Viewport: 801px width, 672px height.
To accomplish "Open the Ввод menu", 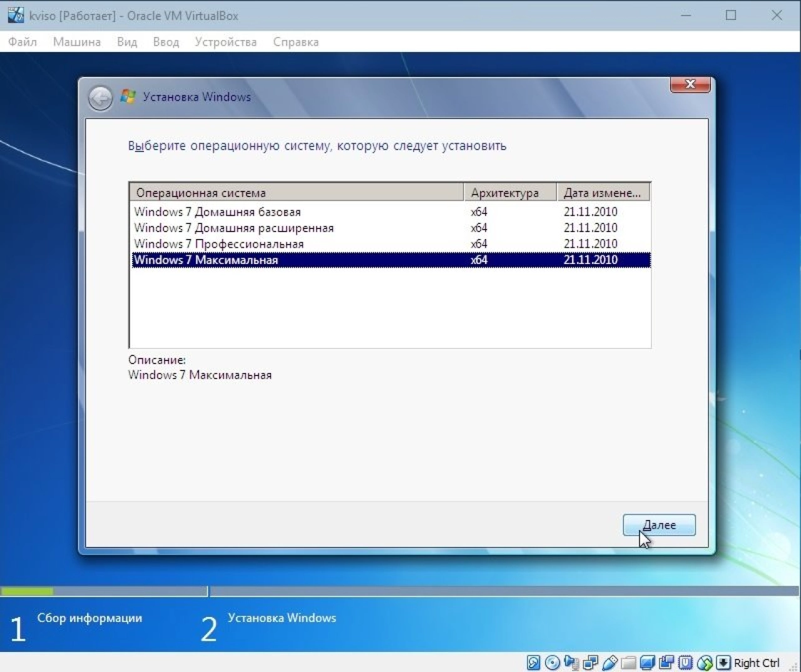I will tap(166, 42).
